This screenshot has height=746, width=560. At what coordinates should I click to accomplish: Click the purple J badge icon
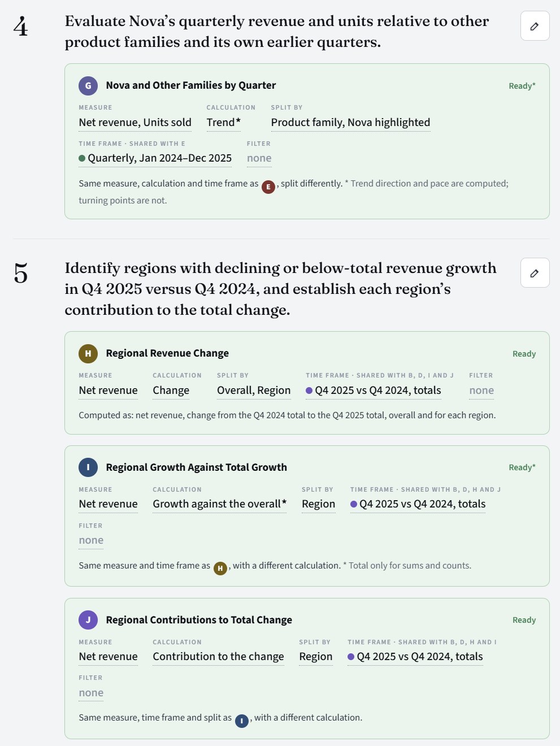(x=88, y=620)
